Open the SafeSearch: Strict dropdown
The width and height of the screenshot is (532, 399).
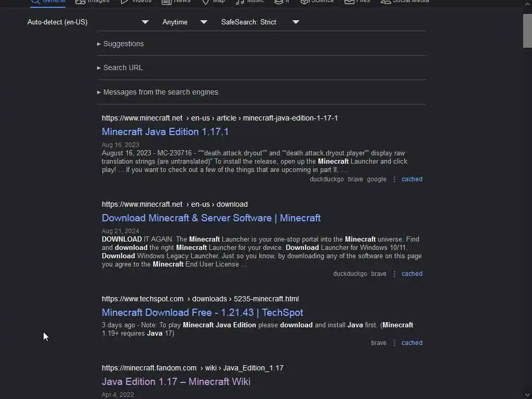(x=260, y=22)
